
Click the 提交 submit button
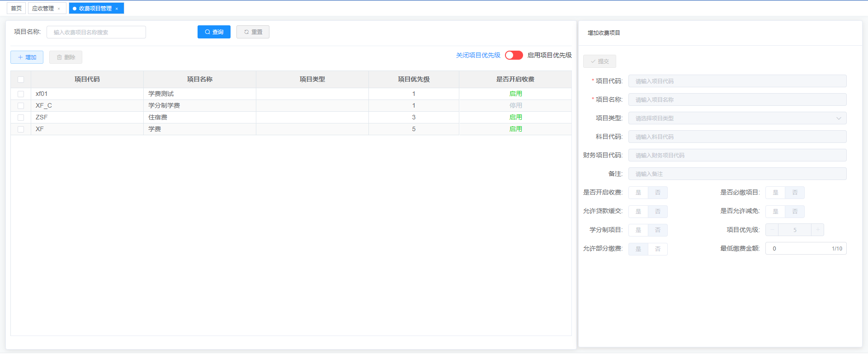[x=599, y=62]
